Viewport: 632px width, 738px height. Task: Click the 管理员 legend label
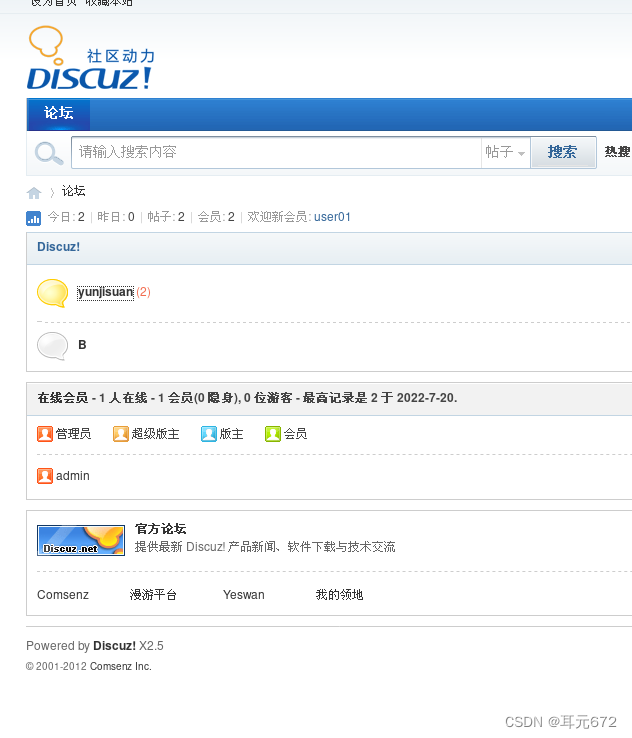tap(73, 434)
